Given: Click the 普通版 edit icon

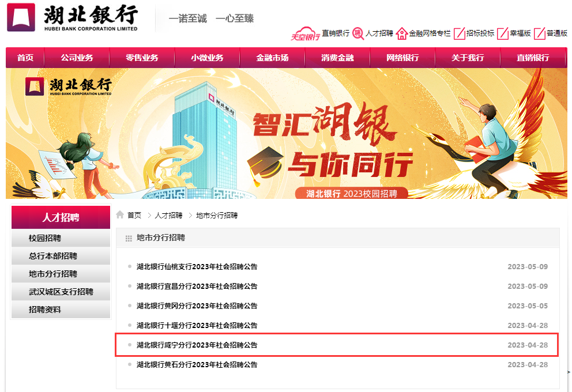Looking at the screenshot, I should pyautogui.click(x=540, y=33).
